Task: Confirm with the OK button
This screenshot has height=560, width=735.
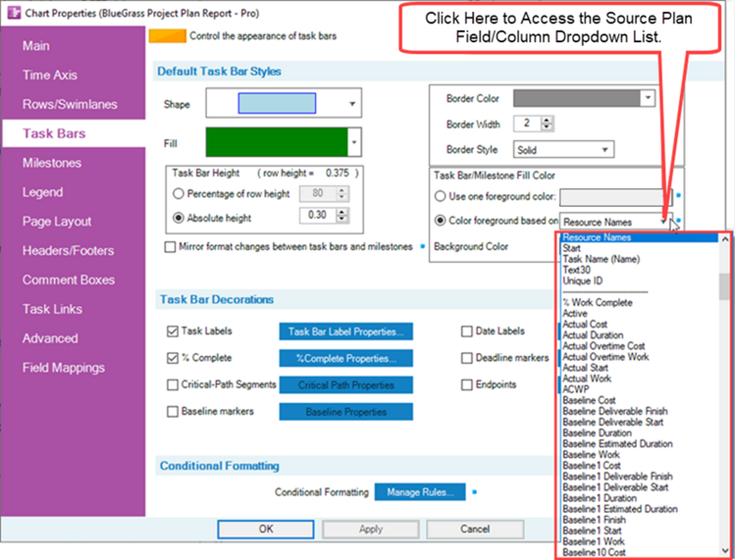Action: [x=266, y=529]
